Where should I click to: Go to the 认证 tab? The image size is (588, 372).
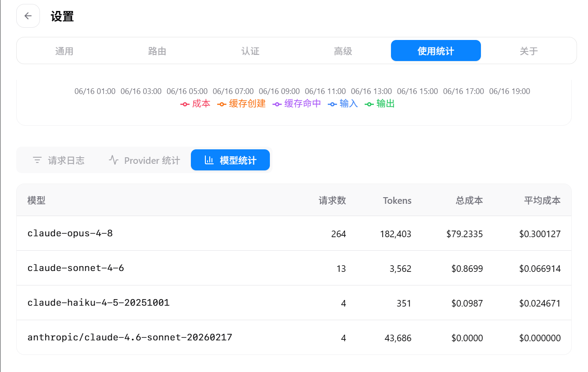pyautogui.click(x=250, y=51)
